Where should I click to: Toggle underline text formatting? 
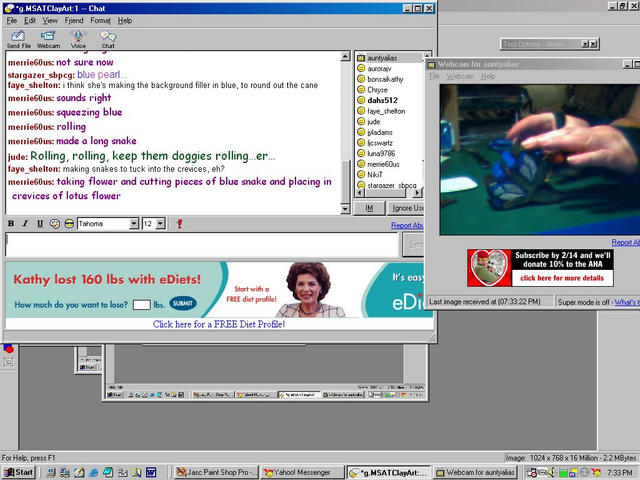click(40, 224)
